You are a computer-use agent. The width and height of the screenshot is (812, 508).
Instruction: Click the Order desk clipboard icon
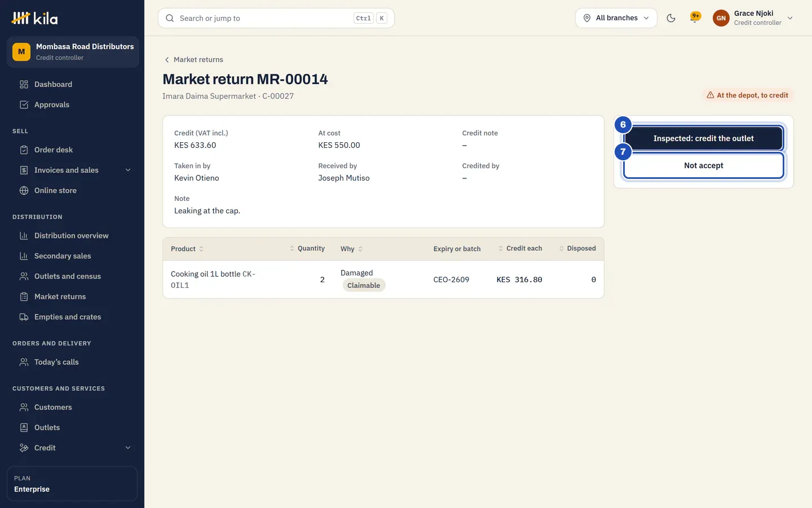(24, 150)
